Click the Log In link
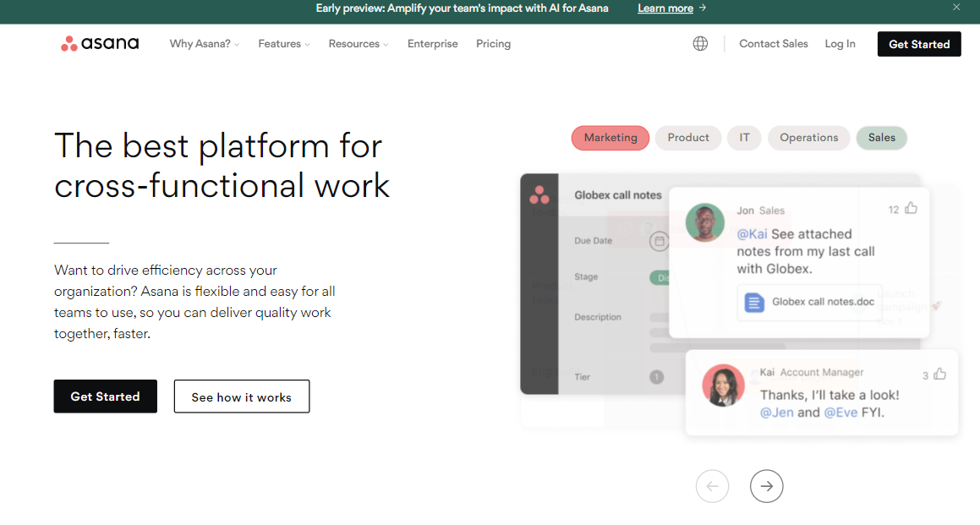 pyautogui.click(x=840, y=44)
